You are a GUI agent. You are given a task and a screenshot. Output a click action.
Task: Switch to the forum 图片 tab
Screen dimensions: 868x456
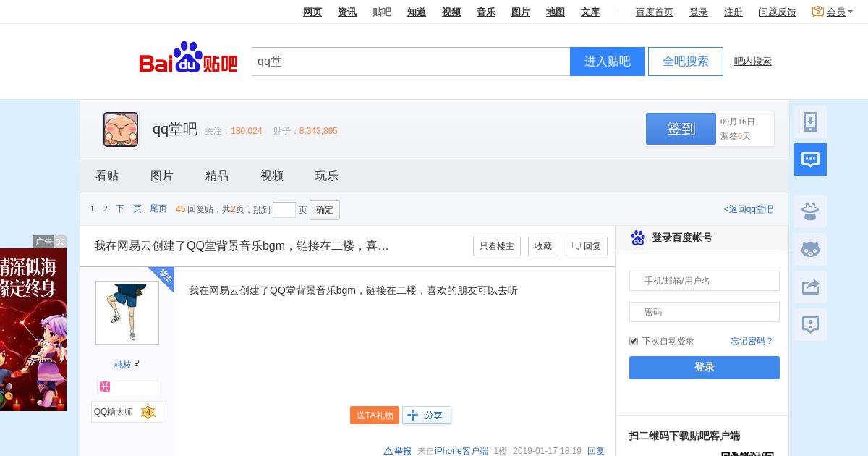pos(162,176)
